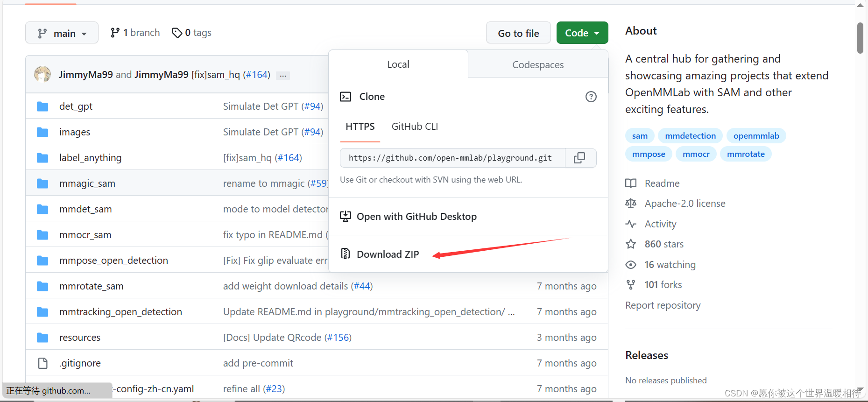Copy the clone URL with copy icon
This screenshot has height=402, width=868.
click(x=579, y=158)
